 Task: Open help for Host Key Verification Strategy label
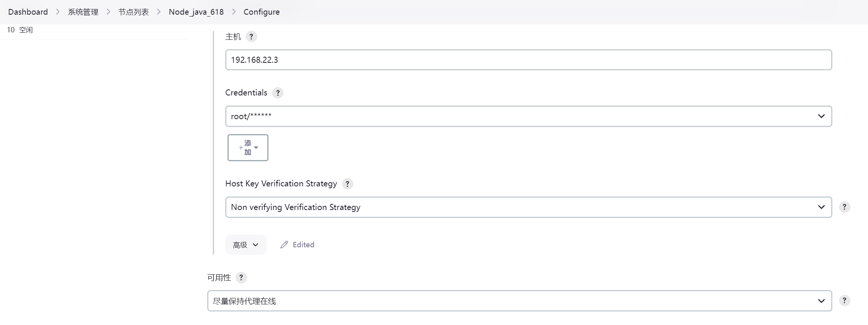point(347,184)
